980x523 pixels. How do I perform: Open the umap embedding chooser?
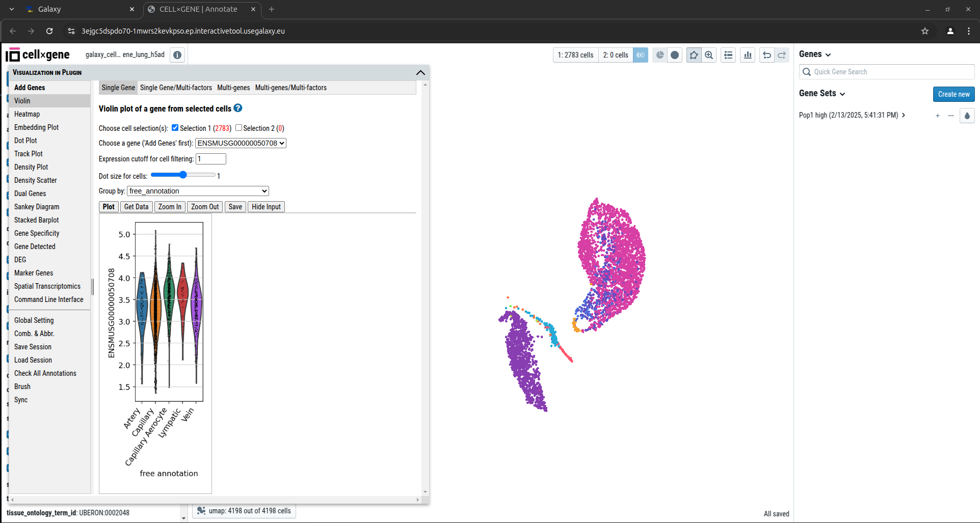pos(244,511)
